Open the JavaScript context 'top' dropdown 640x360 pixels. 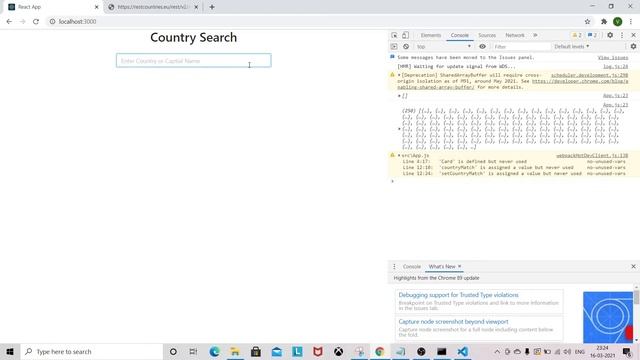[444, 47]
